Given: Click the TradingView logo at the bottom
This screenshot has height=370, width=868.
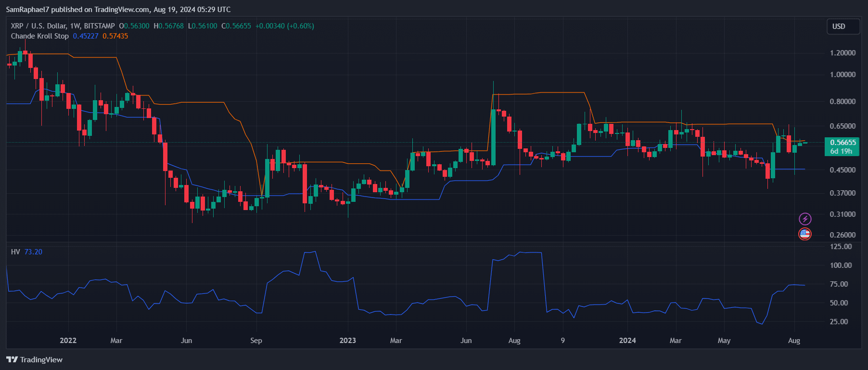Looking at the screenshot, I should pyautogui.click(x=34, y=359).
